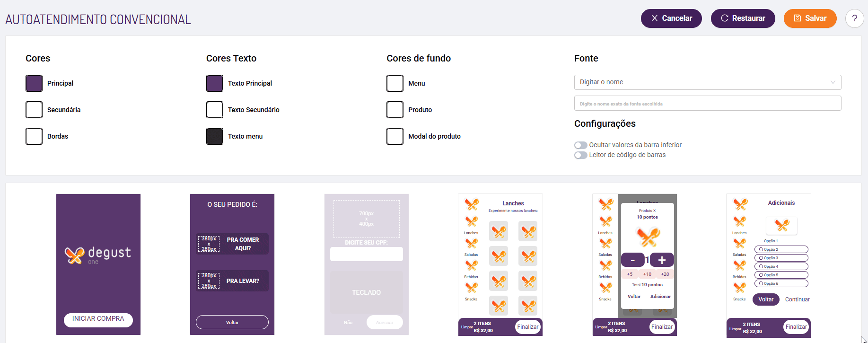868x343 pixels.
Task: Open the Principal color swatch
Action: 34,83
